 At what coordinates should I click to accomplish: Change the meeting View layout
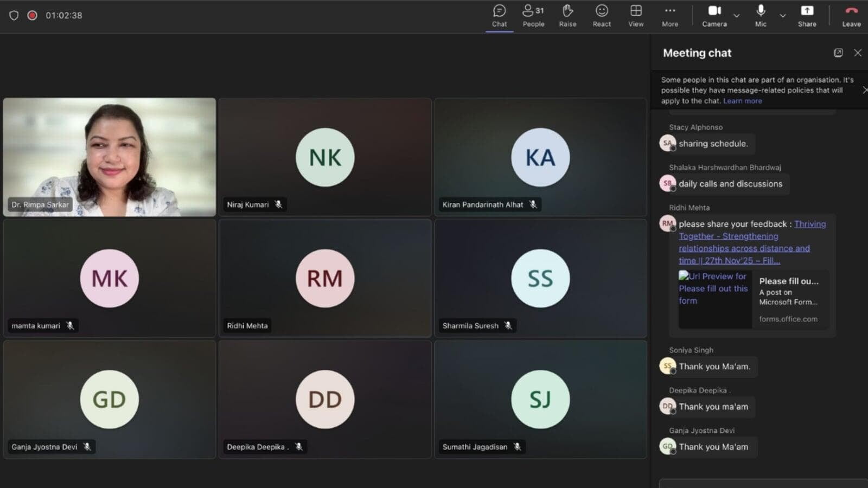point(636,16)
